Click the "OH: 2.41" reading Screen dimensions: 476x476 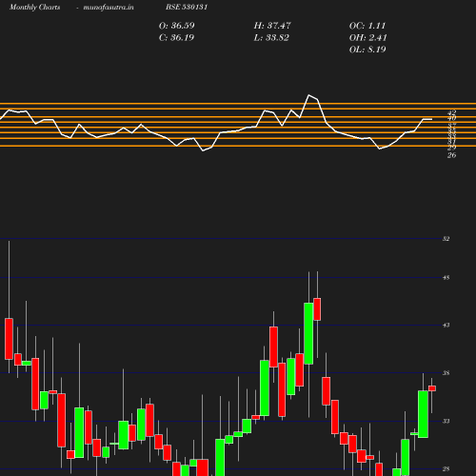(368, 38)
